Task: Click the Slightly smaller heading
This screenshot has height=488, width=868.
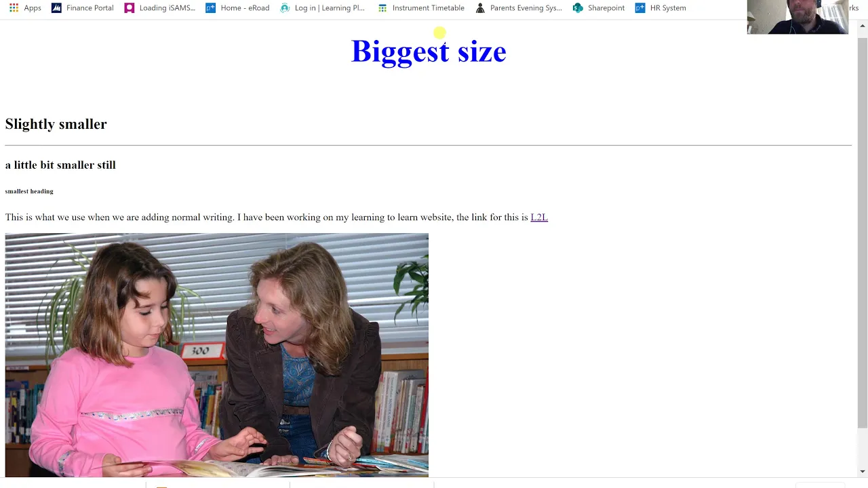Action: tap(56, 124)
